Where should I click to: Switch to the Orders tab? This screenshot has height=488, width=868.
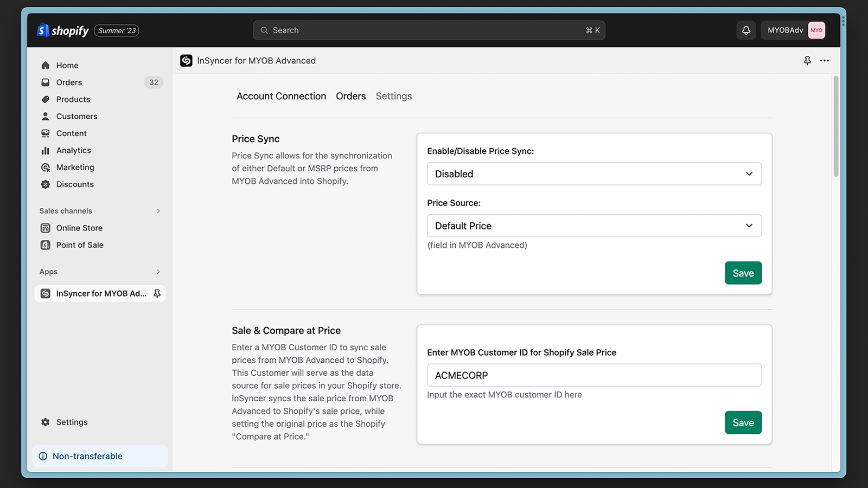click(350, 96)
